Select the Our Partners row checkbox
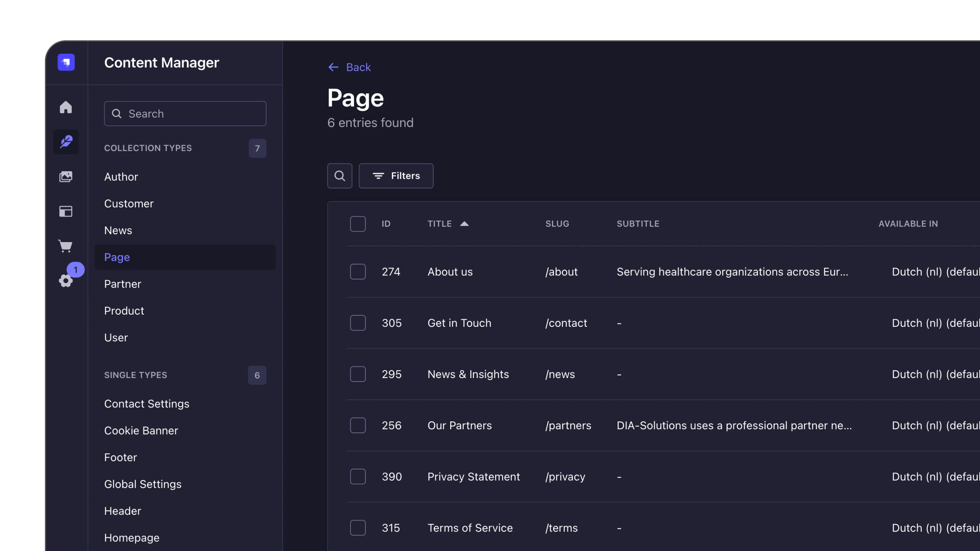 358,425
